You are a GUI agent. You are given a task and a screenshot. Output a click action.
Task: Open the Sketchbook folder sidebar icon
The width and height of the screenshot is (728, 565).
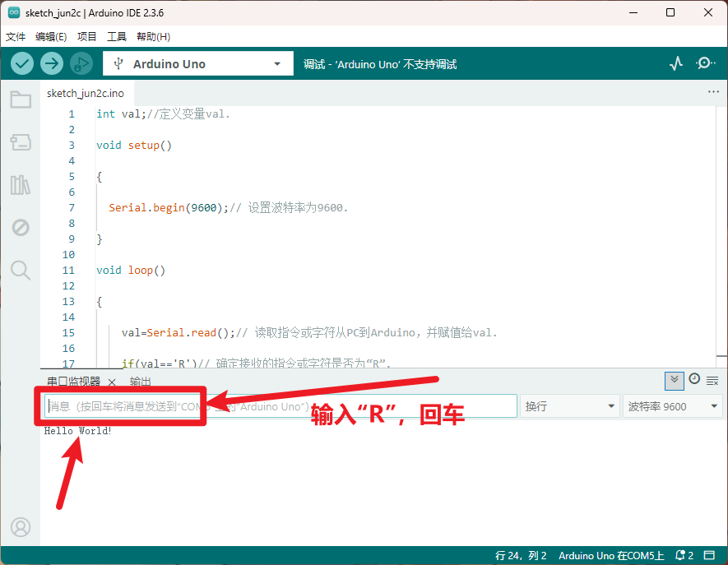pyautogui.click(x=21, y=100)
